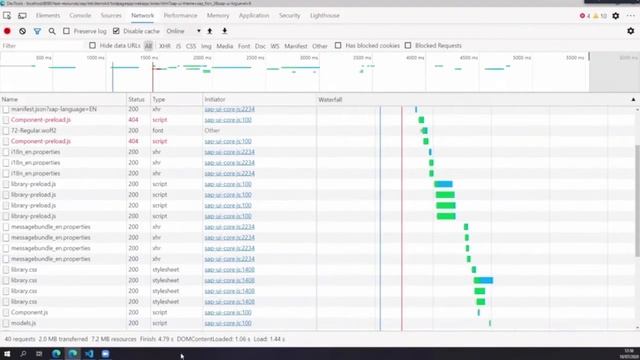Switch to the Console tab
Image resolution: width=640 pixels, height=360 pixels.
tap(80, 16)
